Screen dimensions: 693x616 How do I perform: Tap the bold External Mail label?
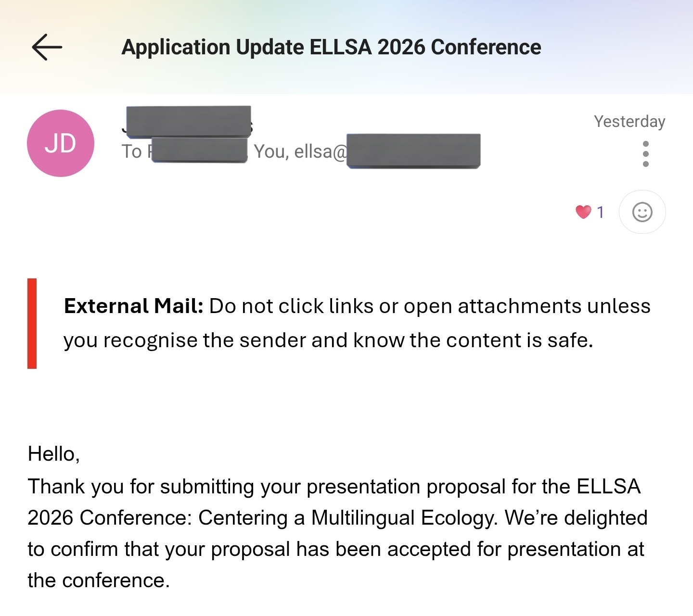[133, 306]
